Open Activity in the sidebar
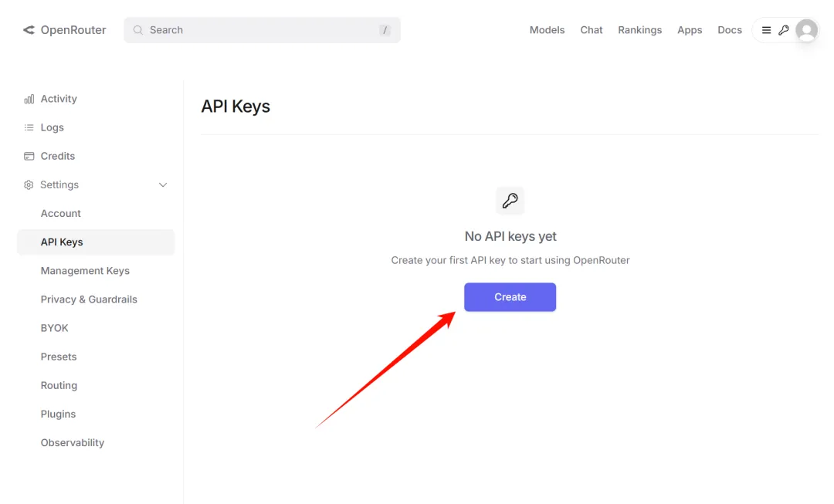 (x=59, y=99)
